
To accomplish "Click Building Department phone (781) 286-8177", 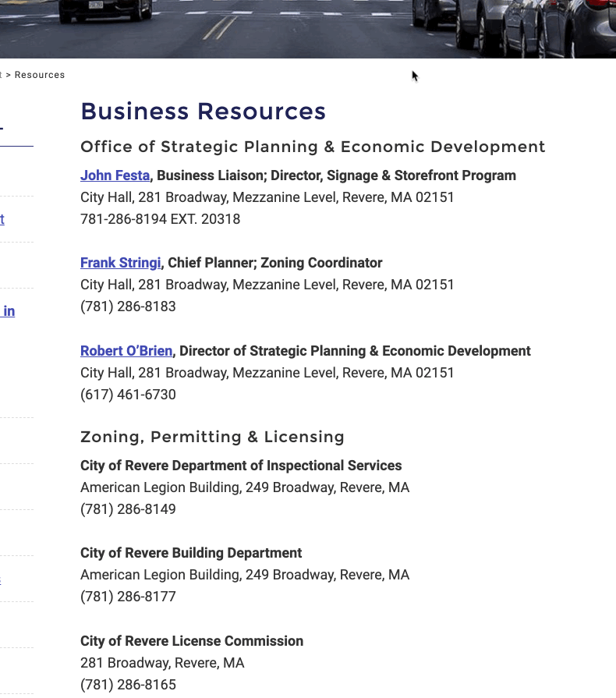I will [x=128, y=597].
